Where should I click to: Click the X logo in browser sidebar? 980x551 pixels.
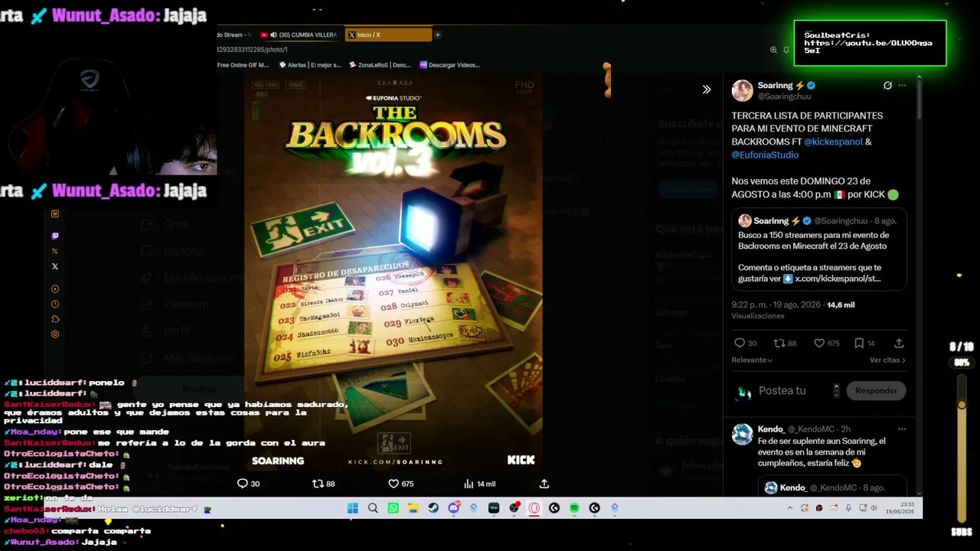coord(54,266)
